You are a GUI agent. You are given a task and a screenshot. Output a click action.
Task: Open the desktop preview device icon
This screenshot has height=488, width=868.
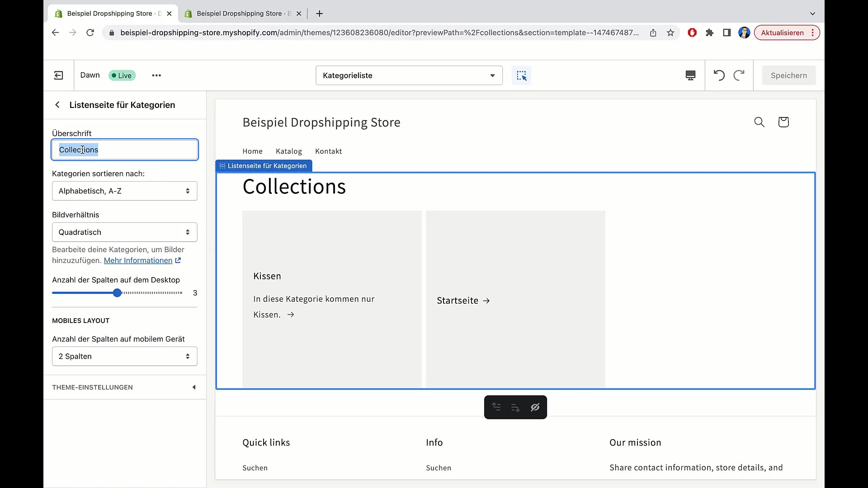690,75
